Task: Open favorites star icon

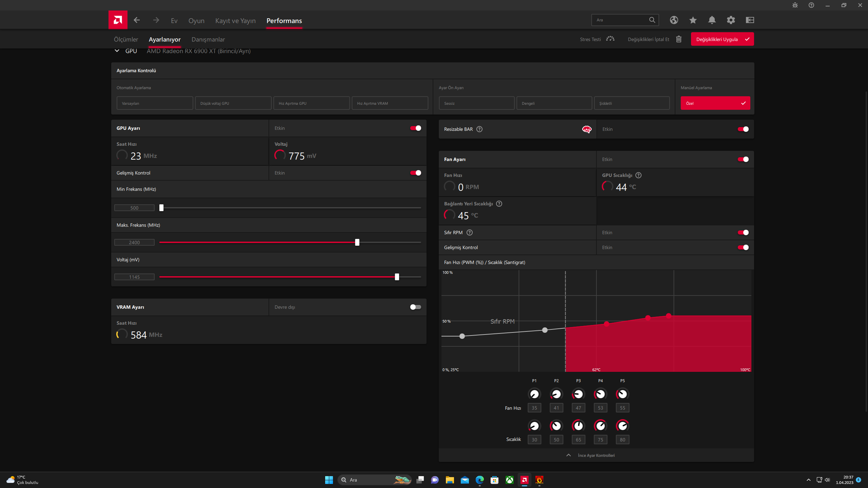Action: coord(693,20)
